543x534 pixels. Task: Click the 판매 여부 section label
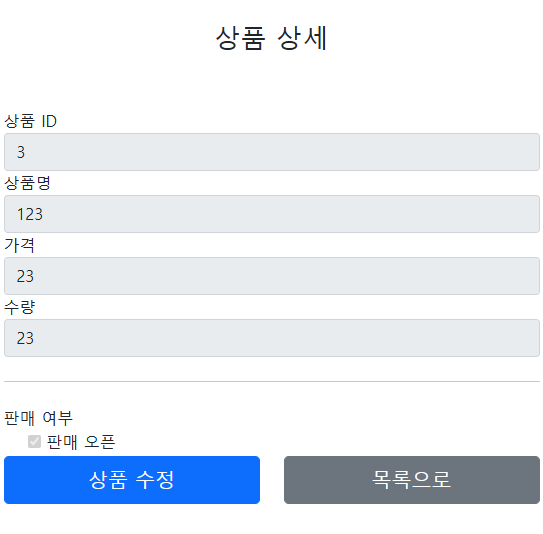pyautogui.click(x=38, y=418)
